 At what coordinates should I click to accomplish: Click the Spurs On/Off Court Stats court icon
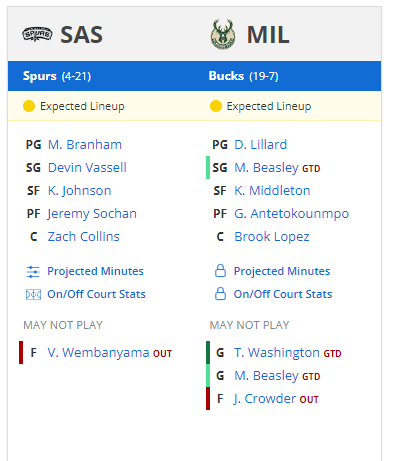point(33,295)
